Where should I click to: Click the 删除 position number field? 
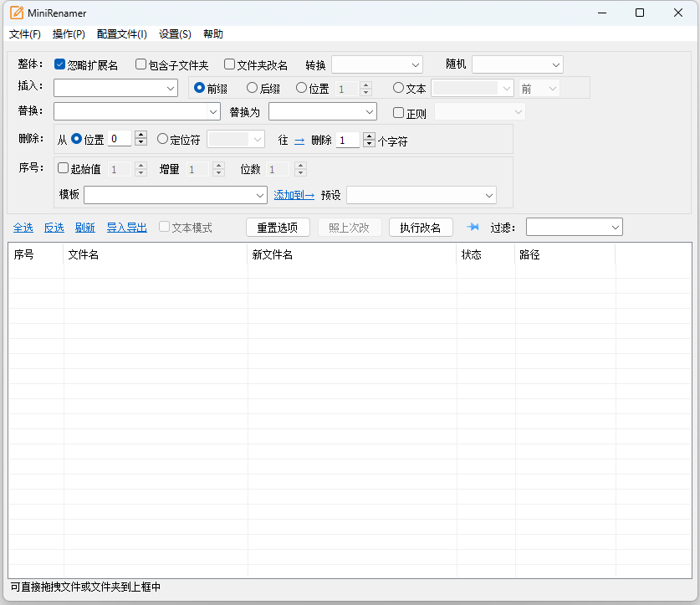120,139
